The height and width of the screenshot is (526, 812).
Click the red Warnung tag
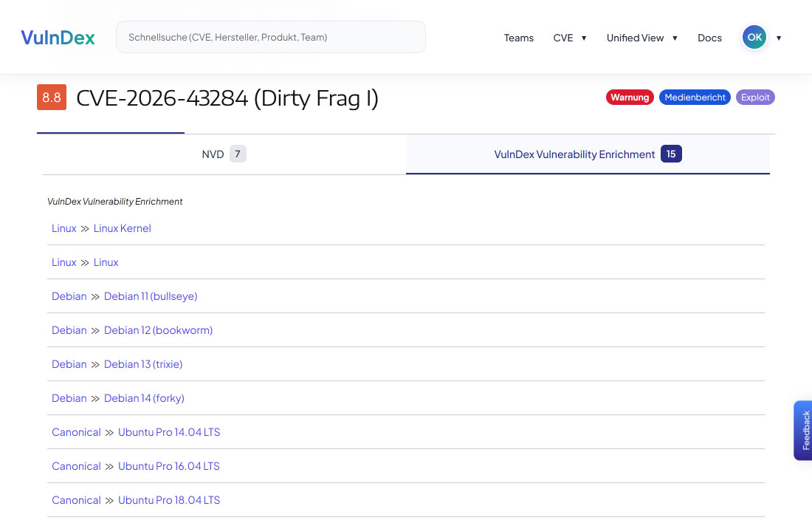[x=630, y=98]
